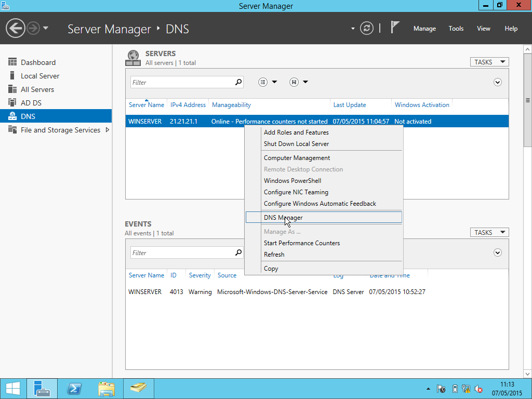
Task: Open the Tools menu
Action: point(456,29)
